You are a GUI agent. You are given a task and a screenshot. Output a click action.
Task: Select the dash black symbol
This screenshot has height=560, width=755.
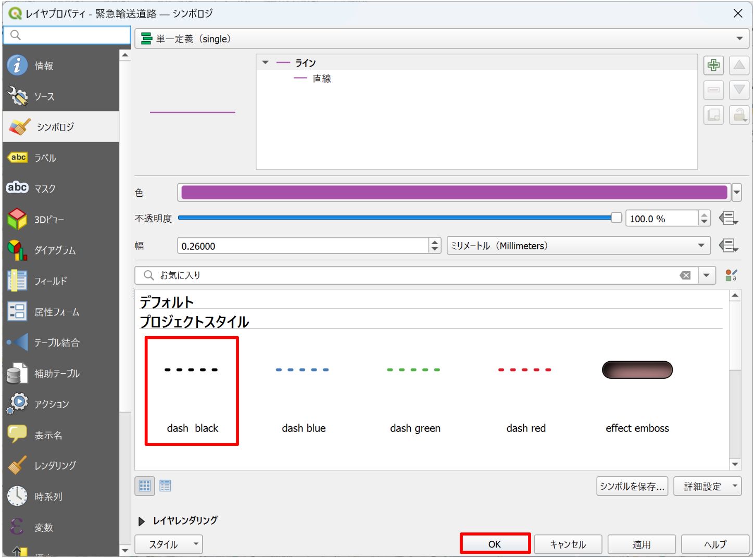click(x=192, y=391)
